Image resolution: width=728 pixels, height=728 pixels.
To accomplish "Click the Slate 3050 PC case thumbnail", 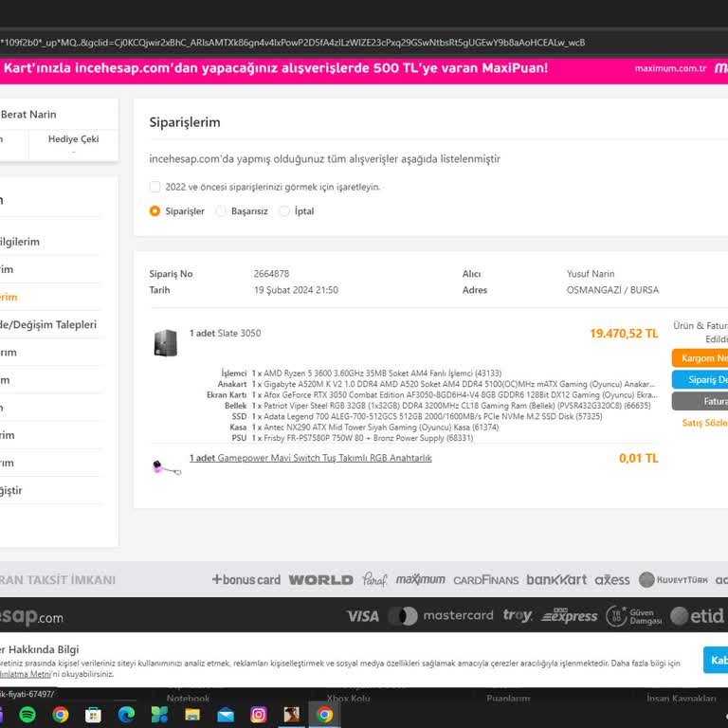I will tap(166, 342).
